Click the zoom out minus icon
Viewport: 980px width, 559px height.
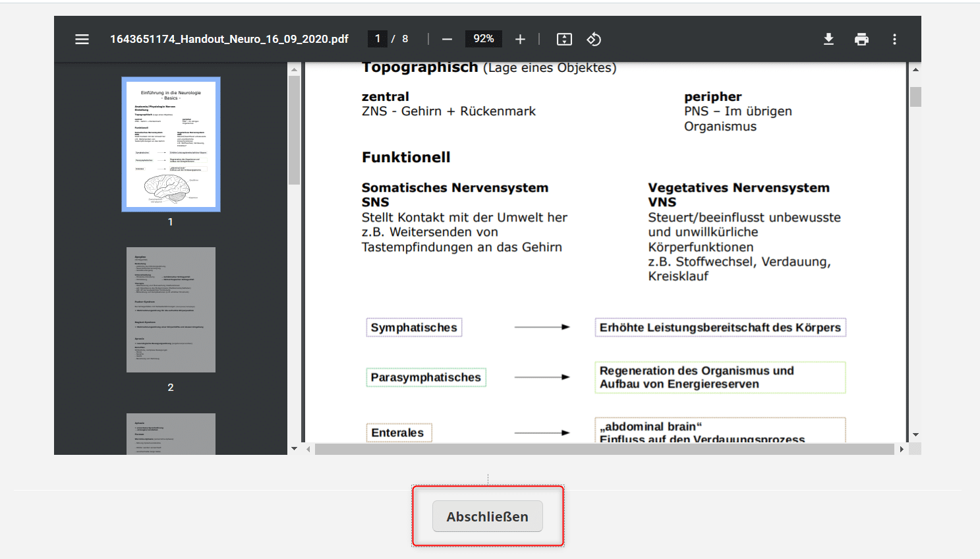[x=447, y=40]
